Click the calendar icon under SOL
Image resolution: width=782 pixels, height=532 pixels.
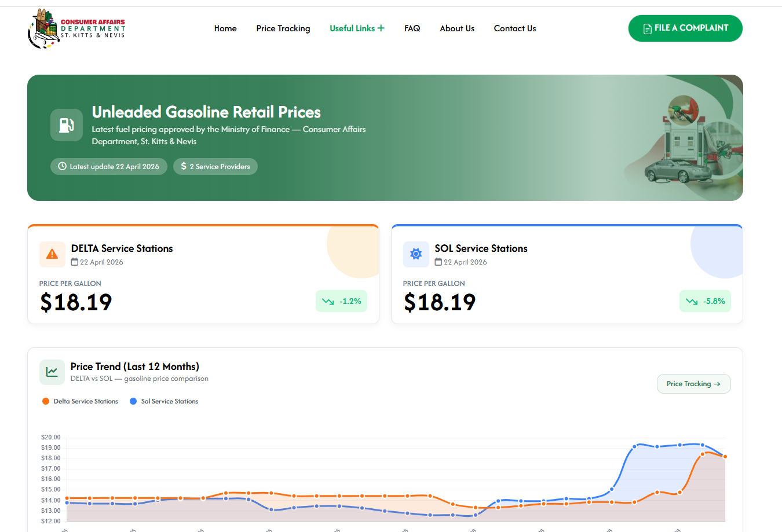[438, 262]
